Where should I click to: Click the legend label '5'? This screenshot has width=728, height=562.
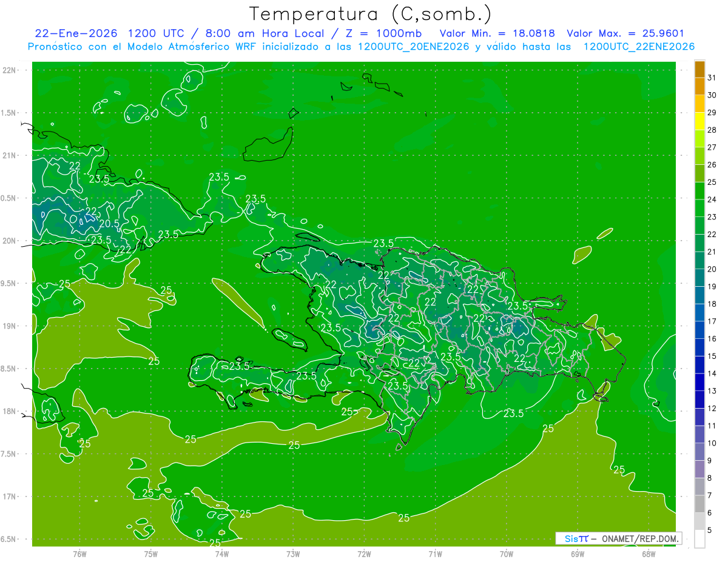click(709, 530)
